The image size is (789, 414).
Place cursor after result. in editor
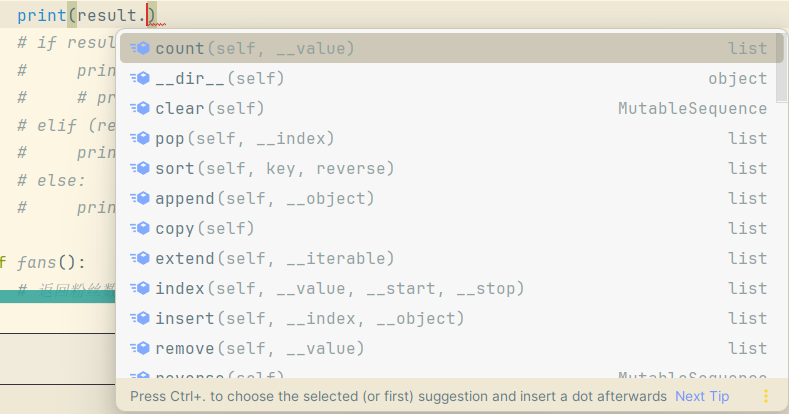147,15
